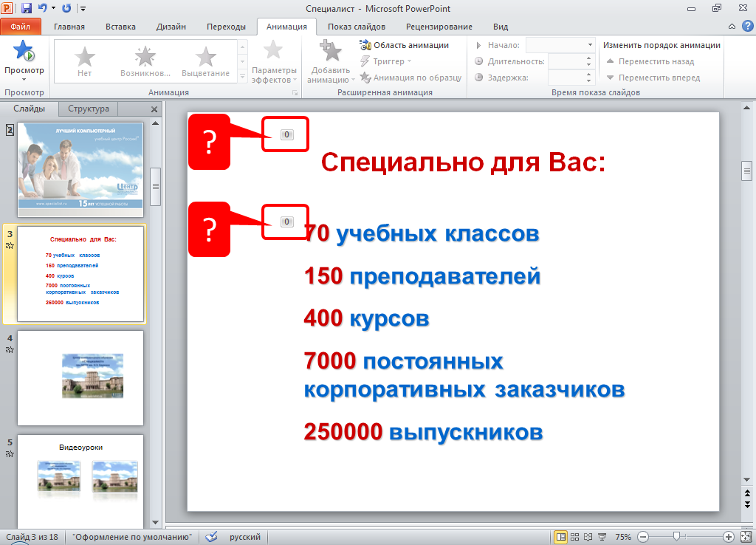Switch to Slide Sorter view in status bar

click(x=575, y=537)
